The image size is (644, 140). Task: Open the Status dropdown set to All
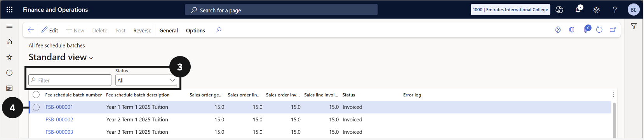click(x=146, y=80)
